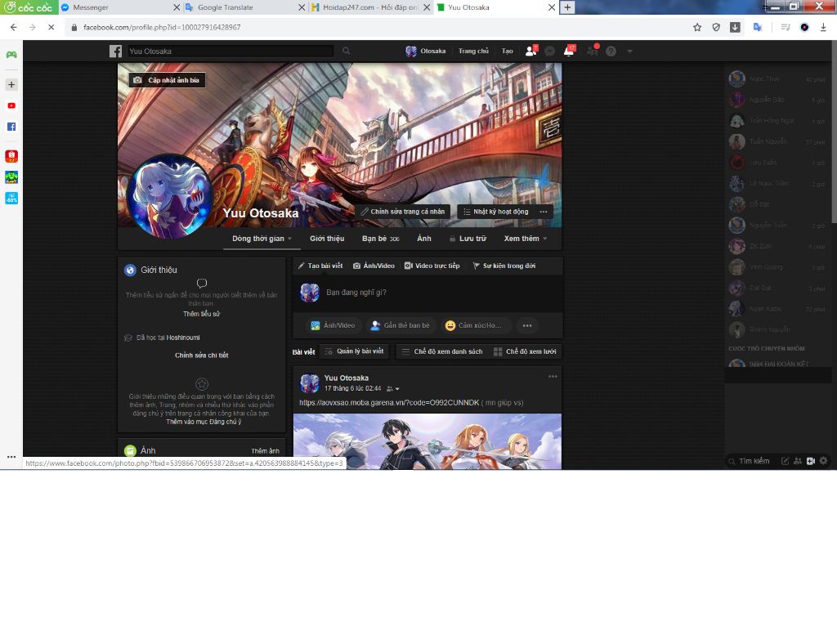Open the aovxsao.moba.garena.vn link in post
Viewport: 837px width, 644px height.
click(x=389, y=403)
